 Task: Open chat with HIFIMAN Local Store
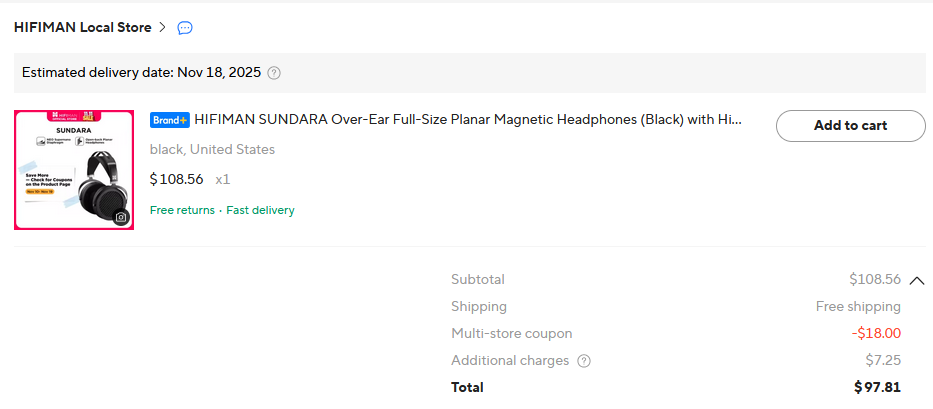pyautogui.click(x=185, y=27)
